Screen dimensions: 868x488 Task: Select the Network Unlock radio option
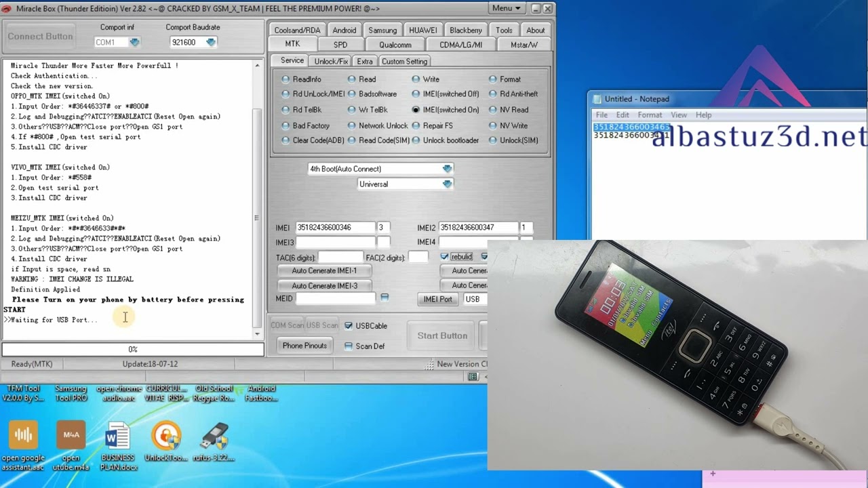351,125
